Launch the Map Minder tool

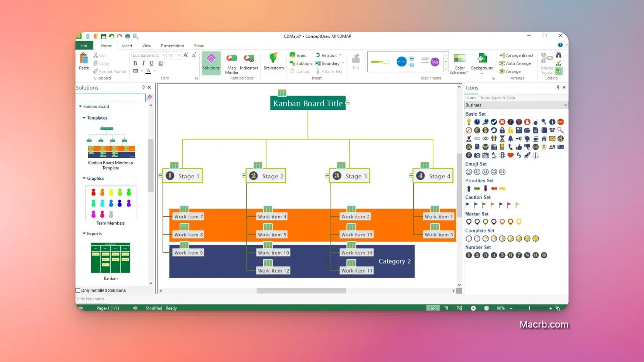coord(231,64)
